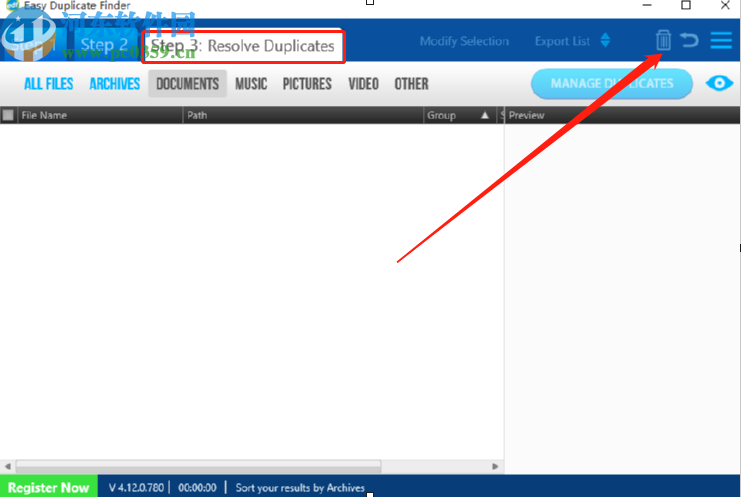Switch to the Documents tab
Image resolution: width=741 pixels, height=497 pixels.
click(188, 84)
